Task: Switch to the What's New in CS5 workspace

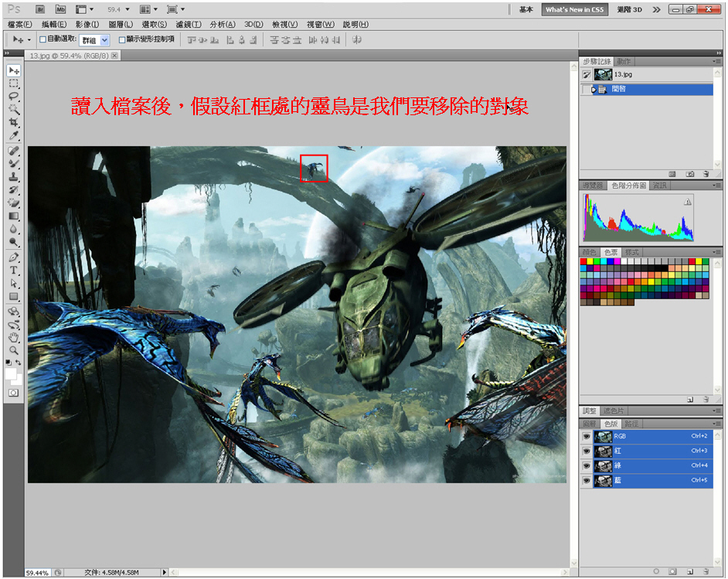Action: coord(575,9)
